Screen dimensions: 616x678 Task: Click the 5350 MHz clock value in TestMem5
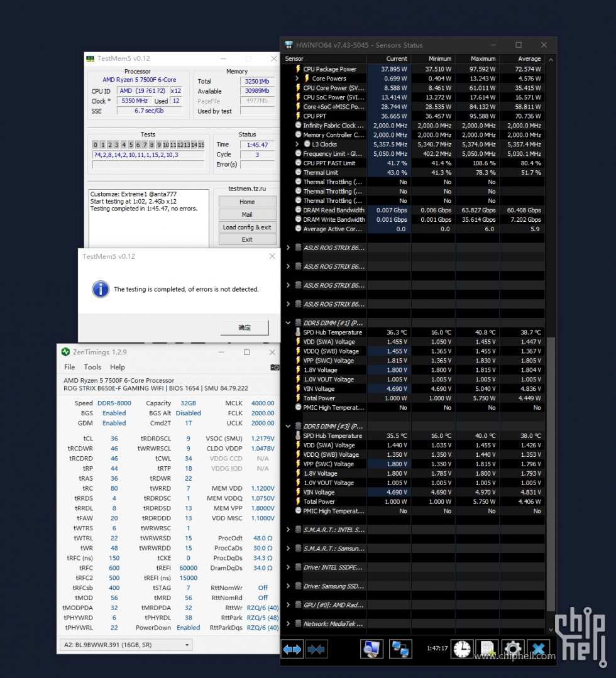pos(135,101)
